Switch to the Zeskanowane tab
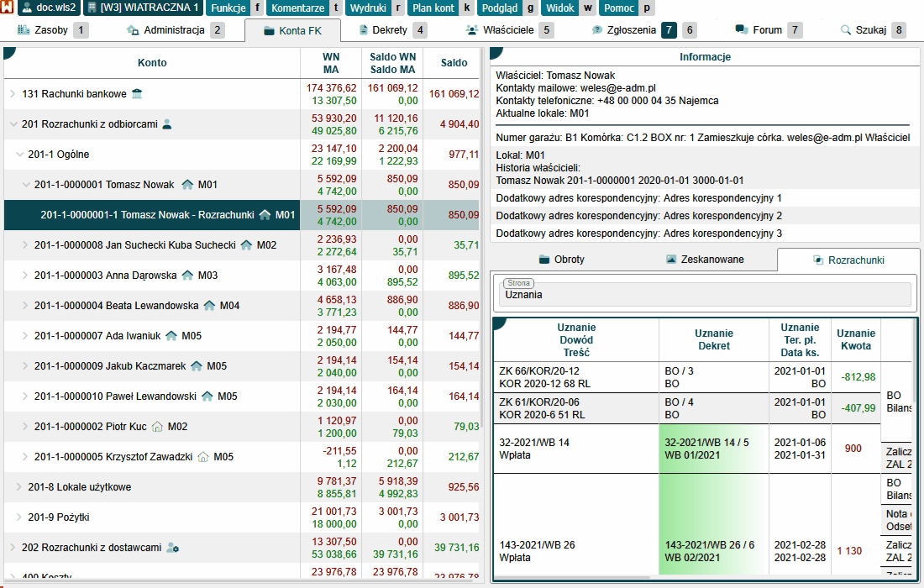Image resolution: width=924 pixels, height=588 pixels. click(704, 260)
